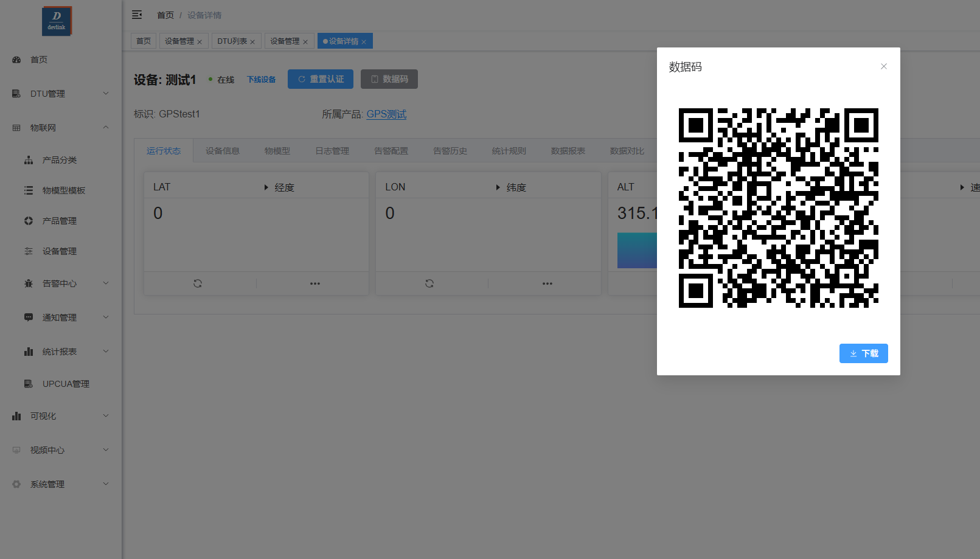This screenshot has height=559, width=980.
Task: Click the 物联网 sidebar icon
Action: pyautogui.click(x=16, y=128)
